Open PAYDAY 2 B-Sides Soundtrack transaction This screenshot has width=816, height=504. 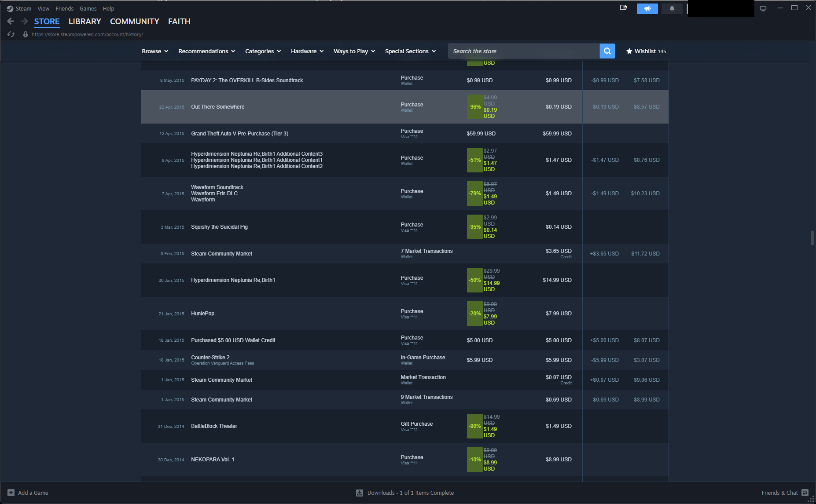point(405,80)
